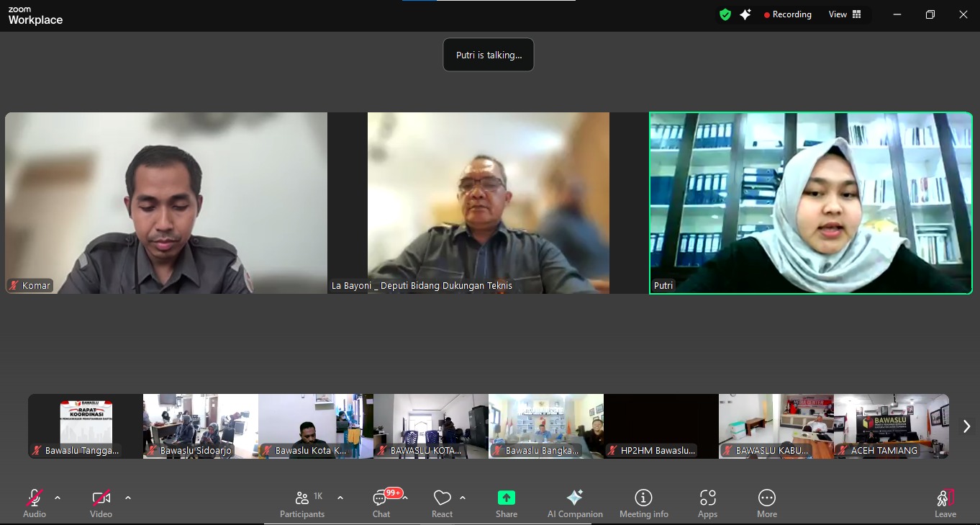Leave the meeting
The image size is (980, 525).
(945, 503)
